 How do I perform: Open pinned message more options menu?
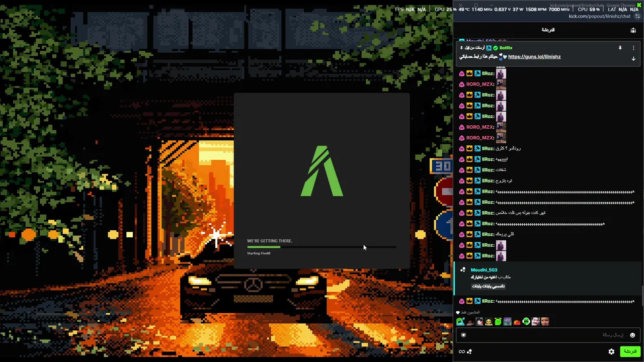tap(633, 48)
